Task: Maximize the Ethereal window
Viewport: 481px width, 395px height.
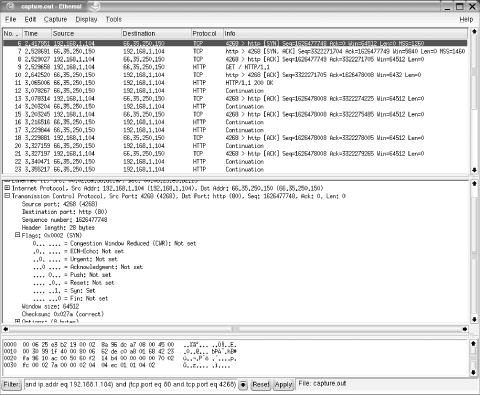Action: (460, 7)
